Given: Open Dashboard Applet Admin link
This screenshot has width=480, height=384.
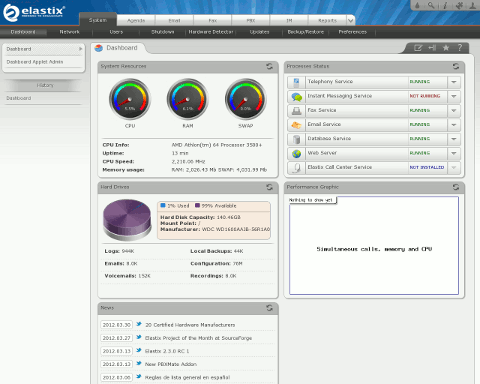Looking at the screenshot, I should point(35,62).
